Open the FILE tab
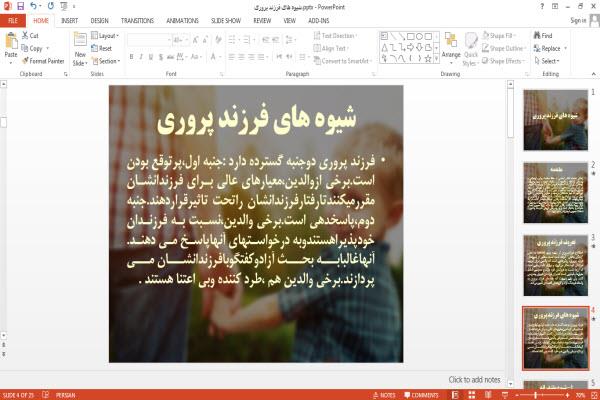This screenshot has height=400, width=600. point(13,21)
